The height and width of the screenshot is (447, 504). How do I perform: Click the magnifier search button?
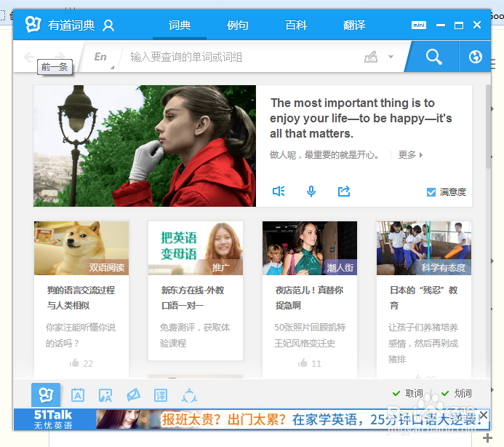433,57
